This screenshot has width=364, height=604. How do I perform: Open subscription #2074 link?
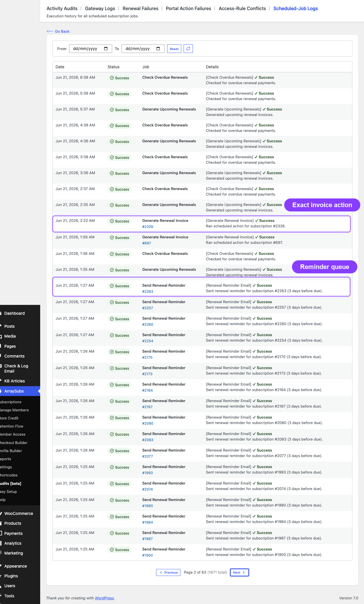pos(147,489)
